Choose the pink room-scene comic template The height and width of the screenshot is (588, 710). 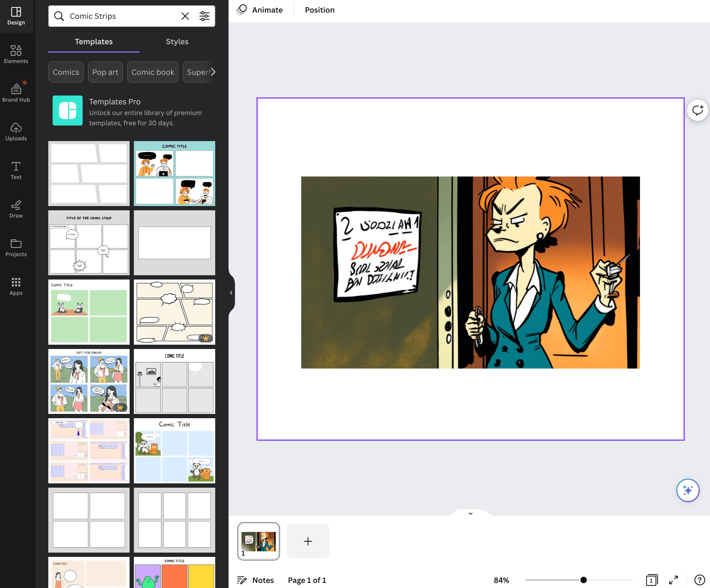pyautogui.click(x=89, y=450)
